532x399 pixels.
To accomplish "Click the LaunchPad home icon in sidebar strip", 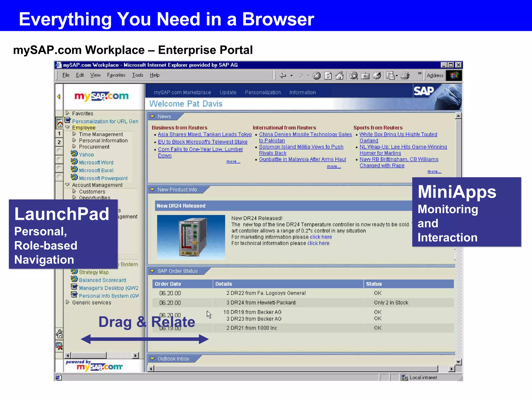I will click(x=60, y=123).
